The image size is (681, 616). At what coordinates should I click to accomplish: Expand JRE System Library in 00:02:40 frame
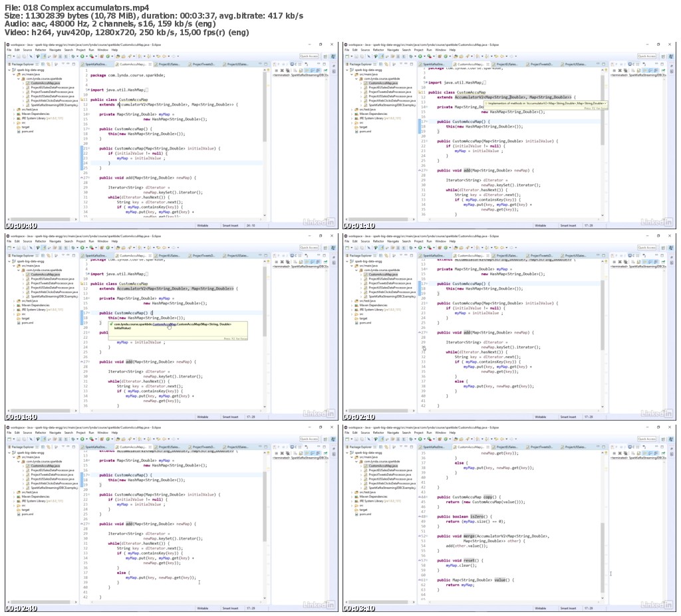(14, 501)
